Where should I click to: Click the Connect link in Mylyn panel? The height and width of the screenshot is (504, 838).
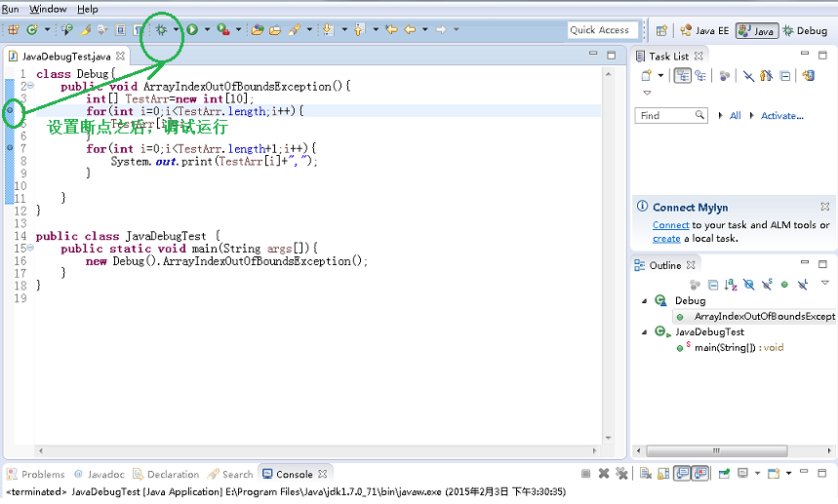(671, 225)
